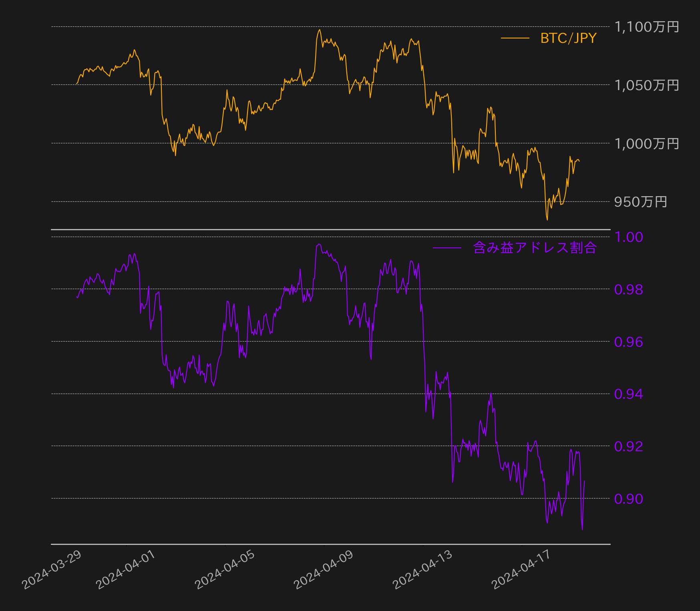Select the 1,100万円 axis label
This screenshot has width=700, height=611.
coord(647,27)
